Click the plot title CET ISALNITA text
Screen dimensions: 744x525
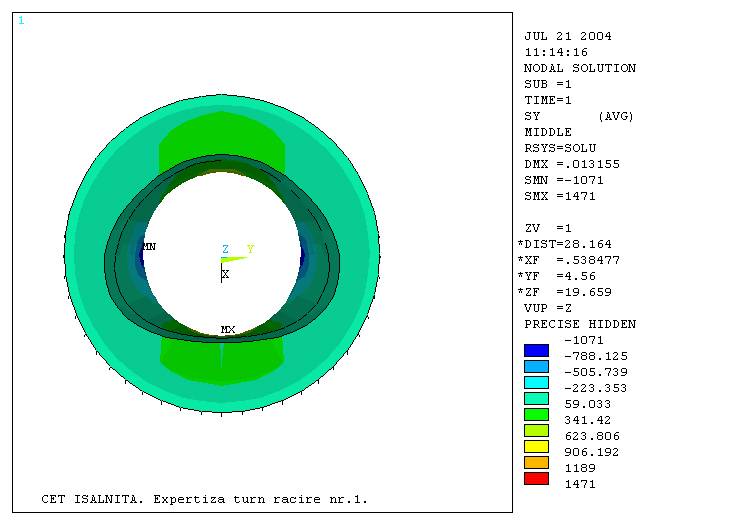click(x=204, y=497)
